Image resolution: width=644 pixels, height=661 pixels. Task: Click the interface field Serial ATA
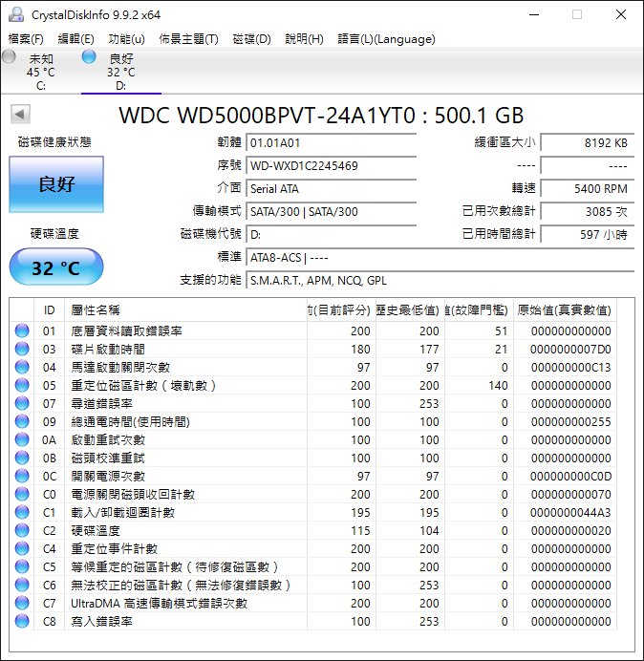coord(332,188)
